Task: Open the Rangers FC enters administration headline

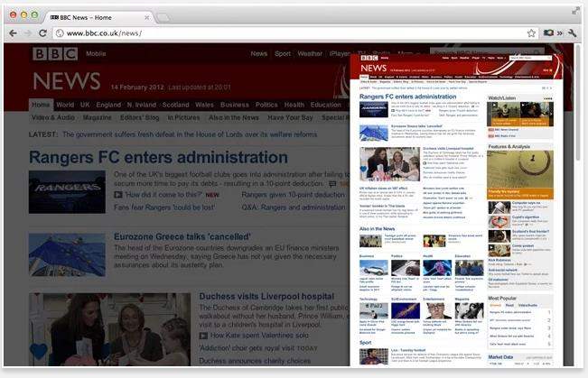Action: tap(158, 157)
